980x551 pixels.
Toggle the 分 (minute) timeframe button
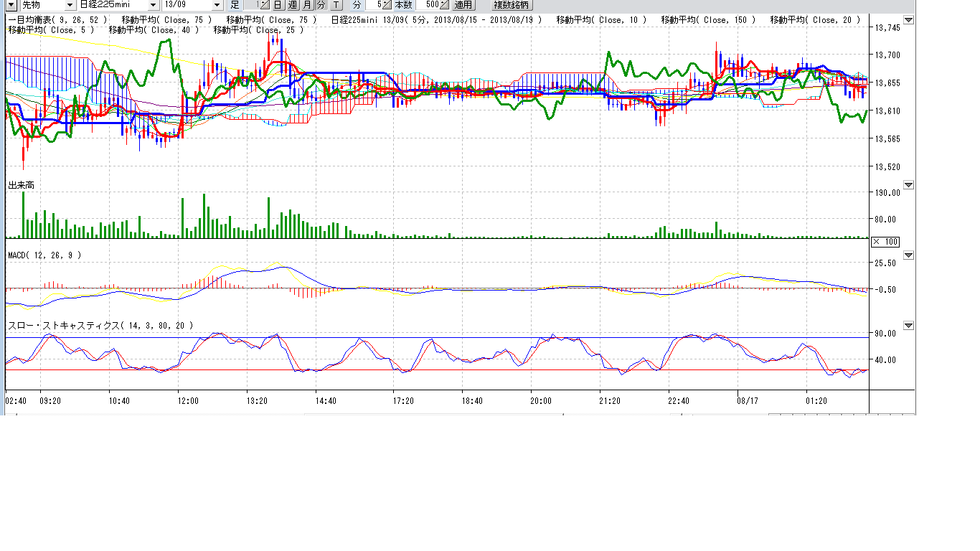point(321,5)
